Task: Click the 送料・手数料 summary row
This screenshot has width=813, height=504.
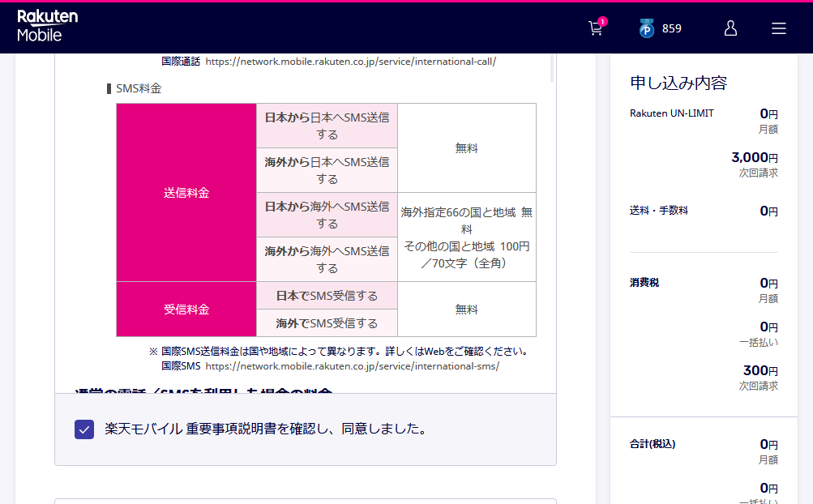Action: 658,211
